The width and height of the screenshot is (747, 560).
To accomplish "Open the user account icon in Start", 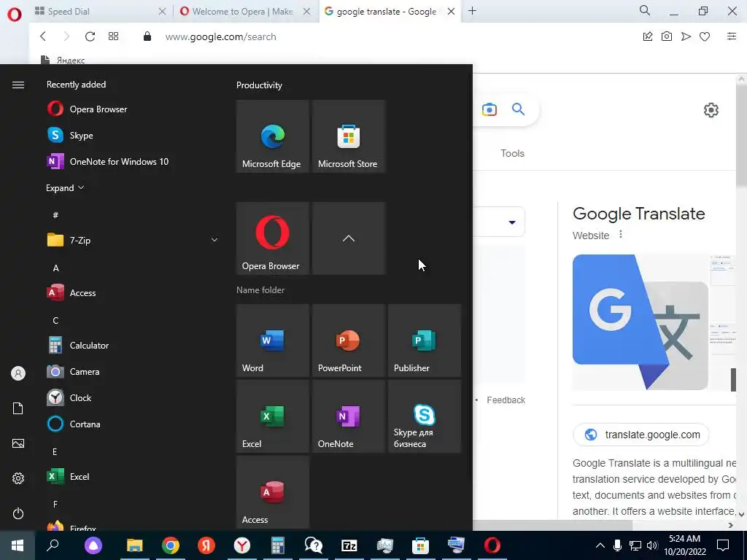I will pos(18,373).
